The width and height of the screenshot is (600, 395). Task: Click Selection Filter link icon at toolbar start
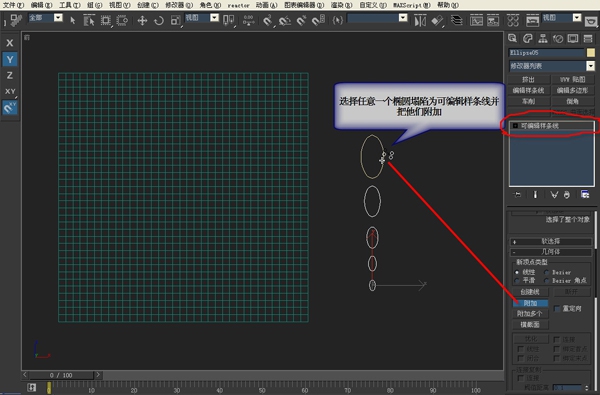click(x=16, y=20)
